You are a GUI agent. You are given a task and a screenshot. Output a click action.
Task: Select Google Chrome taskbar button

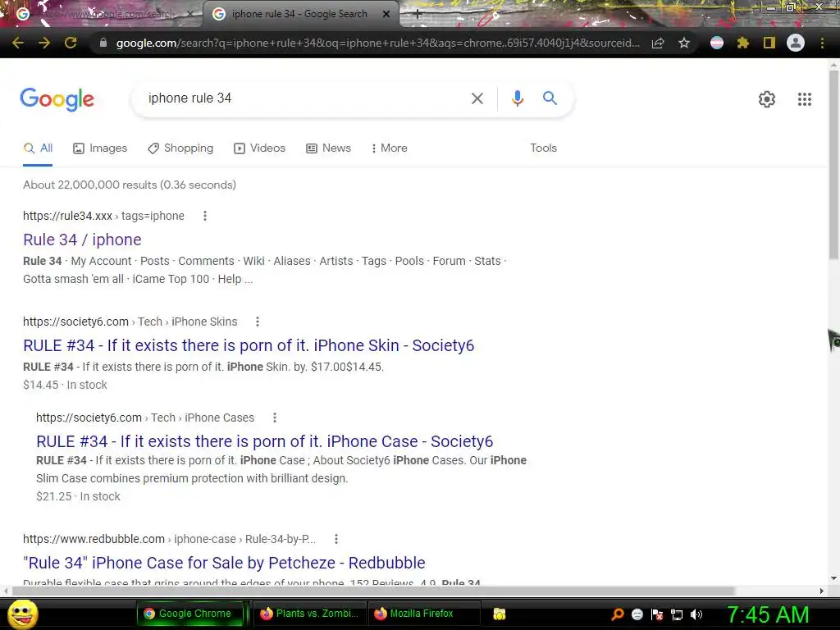pyautogui.click(x=190, y=614)
